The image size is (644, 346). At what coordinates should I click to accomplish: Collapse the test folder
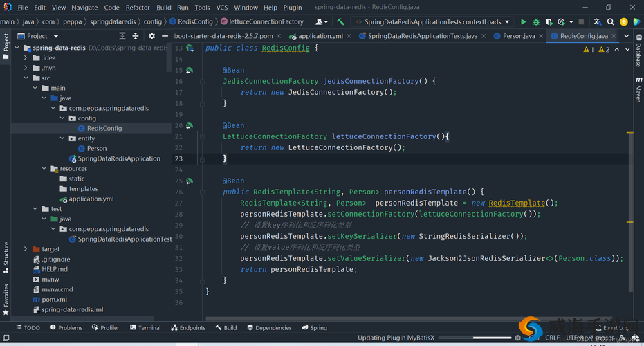point(35,209)
